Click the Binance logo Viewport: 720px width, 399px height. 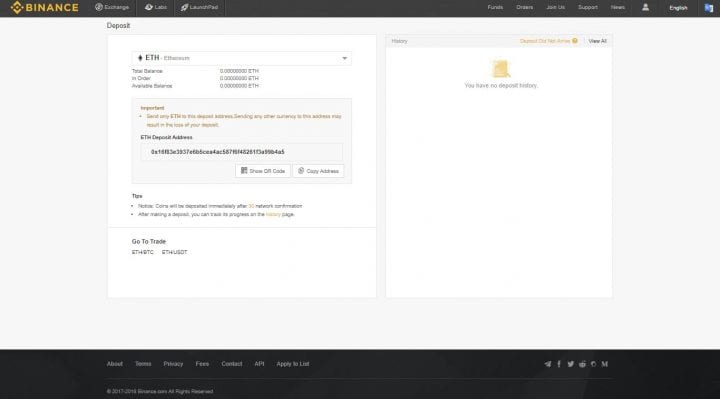[45, 7]
